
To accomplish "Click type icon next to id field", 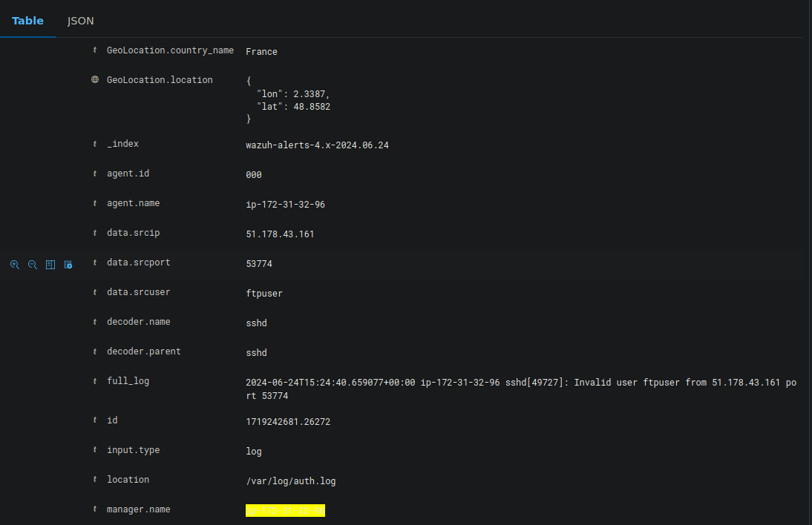I will click(95, 420).
